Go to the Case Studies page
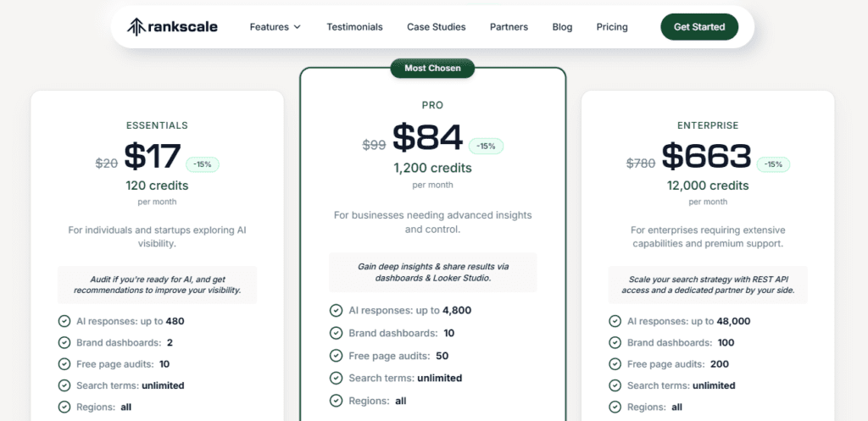 pyautogui.click(x=436, y=27)
